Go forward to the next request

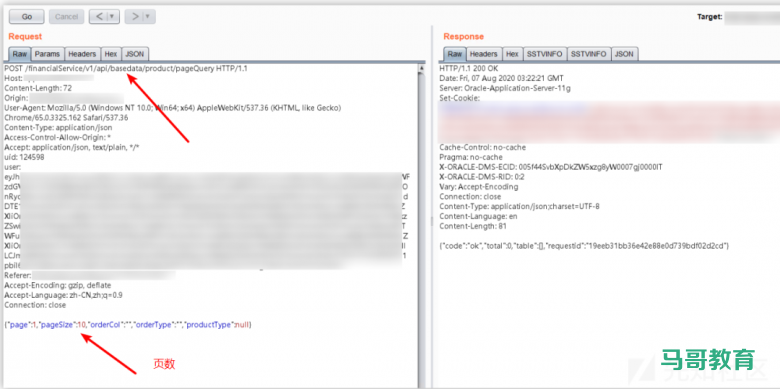click(x=134, y=17)
